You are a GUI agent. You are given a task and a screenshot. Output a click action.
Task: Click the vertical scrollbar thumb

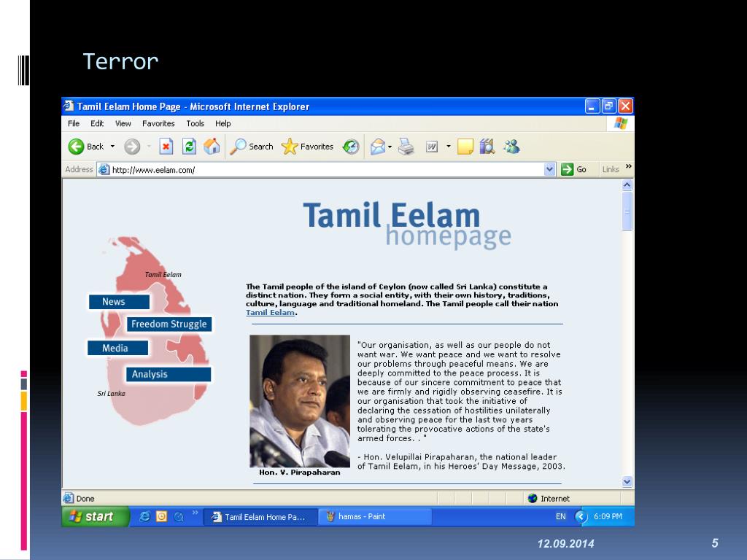pyautogui.click(x=627, y=211)
